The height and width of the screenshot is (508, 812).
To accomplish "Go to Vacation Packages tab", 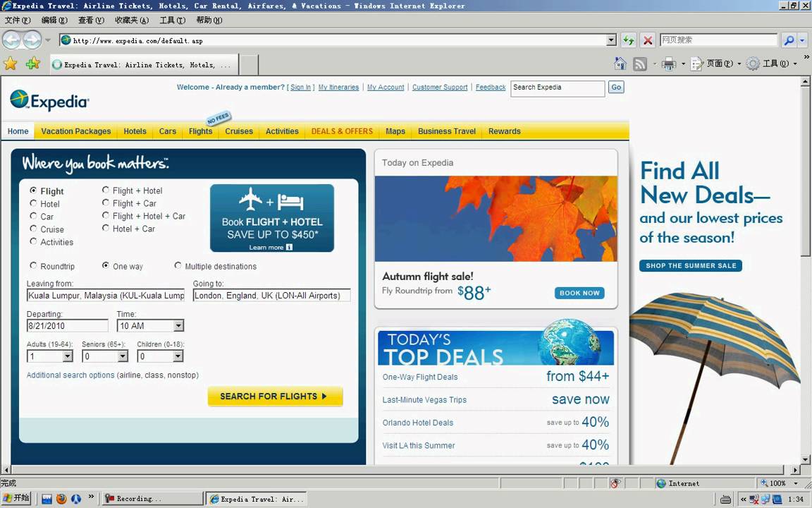I will [x=76, y=131].
